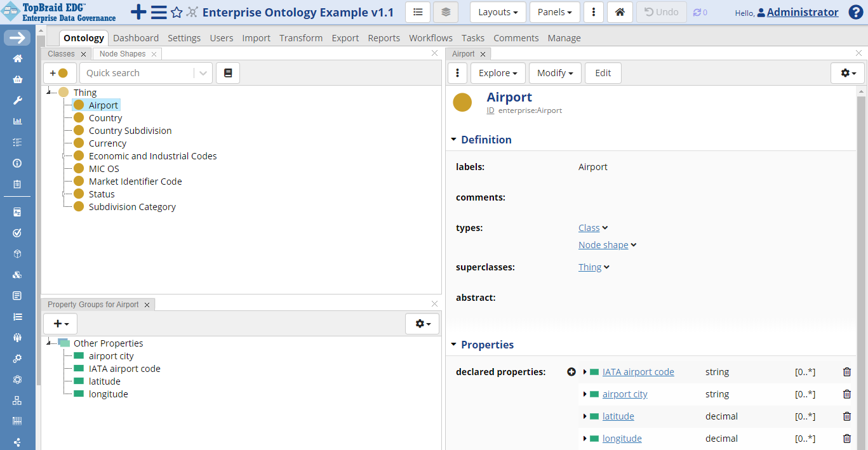Select the Home icon in the left sidebar

point(17,58)
